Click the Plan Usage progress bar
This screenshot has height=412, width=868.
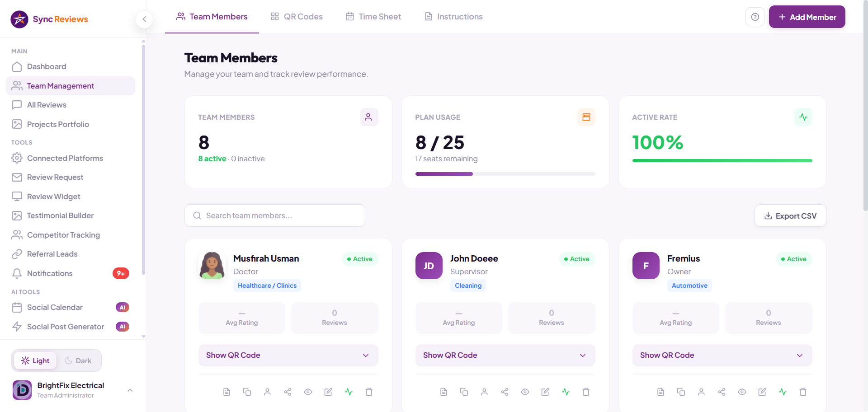(x=505, y=174)
